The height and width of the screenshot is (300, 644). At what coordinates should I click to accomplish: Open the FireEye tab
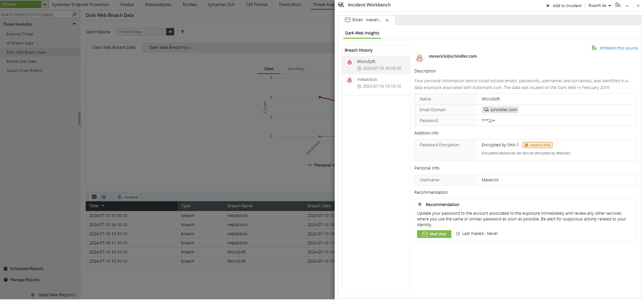pos(127,5)
